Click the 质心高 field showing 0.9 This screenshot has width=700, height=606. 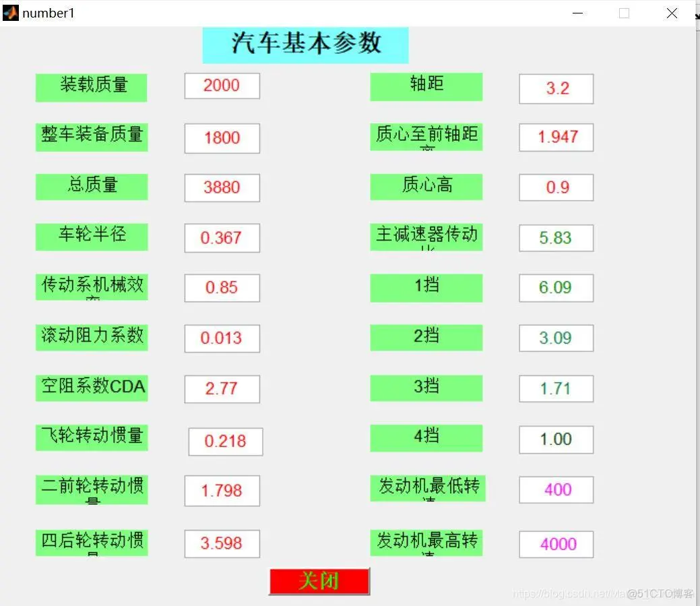tap(556, 187)
